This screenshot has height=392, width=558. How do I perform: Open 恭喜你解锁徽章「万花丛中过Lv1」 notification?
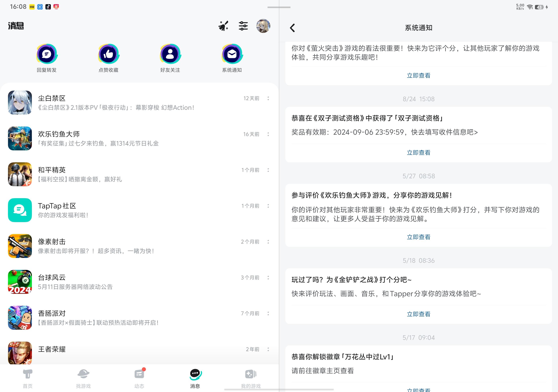click(342, 357)
